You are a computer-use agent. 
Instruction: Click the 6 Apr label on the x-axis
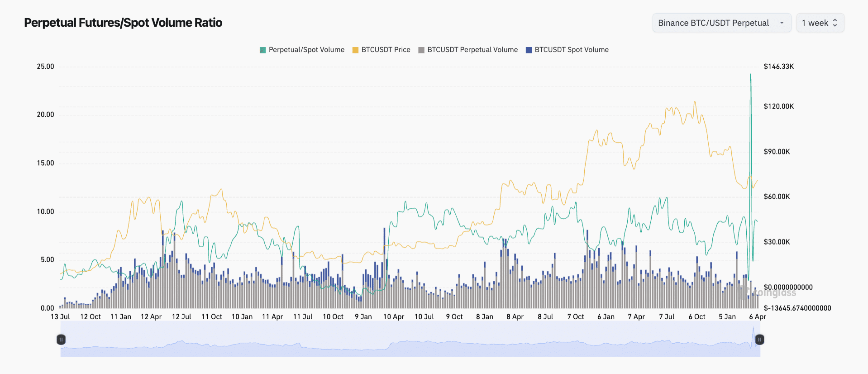tap(757, 317)
